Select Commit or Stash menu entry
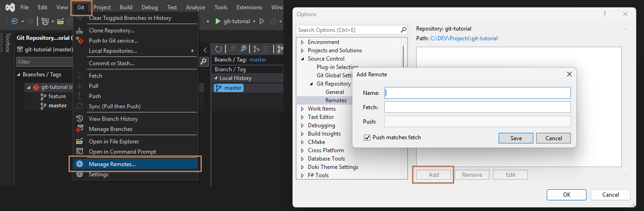Viewport: 644px width, 211px height. point(111,63)
